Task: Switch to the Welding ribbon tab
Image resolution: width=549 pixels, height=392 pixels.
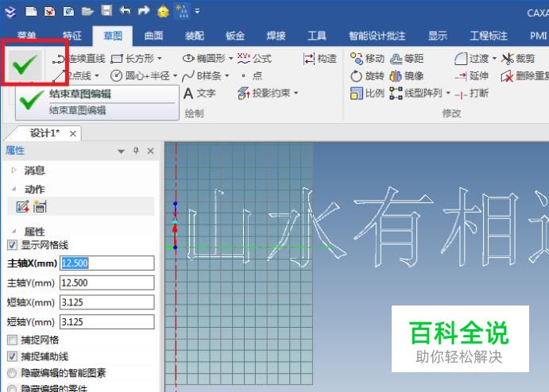Action: point(276,36)
